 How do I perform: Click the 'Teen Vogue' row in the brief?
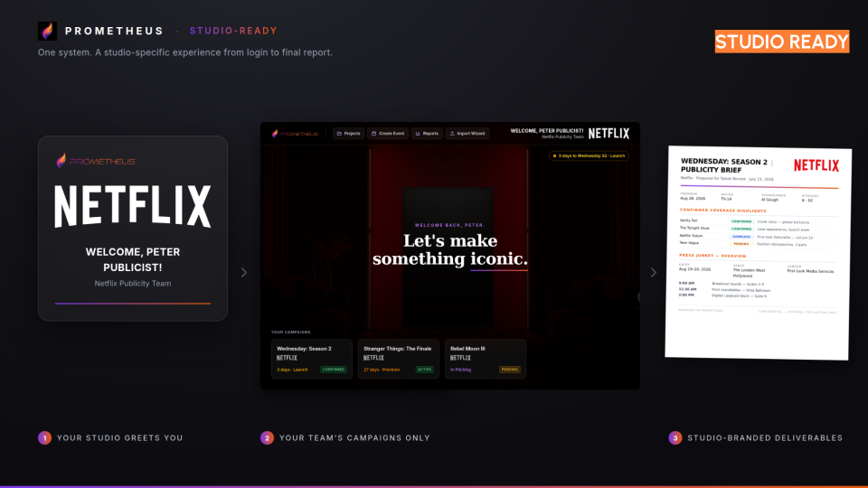pos(759,243)
